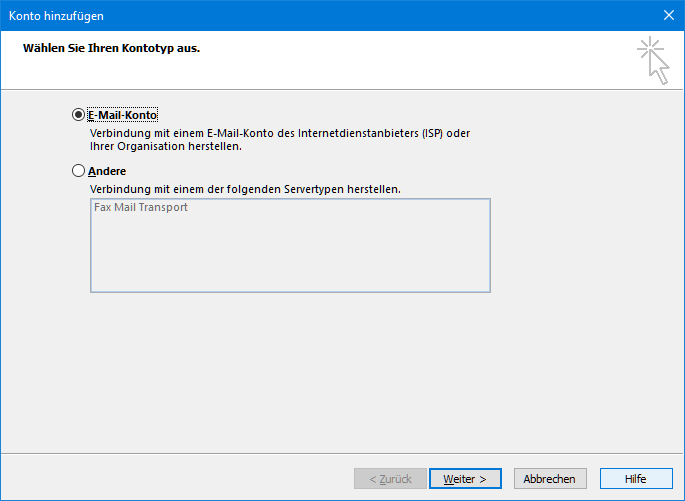
Task: Click the "Ihrer Organisation herstellen" text line
Action: pyautogui.click(x=166, y=146)
